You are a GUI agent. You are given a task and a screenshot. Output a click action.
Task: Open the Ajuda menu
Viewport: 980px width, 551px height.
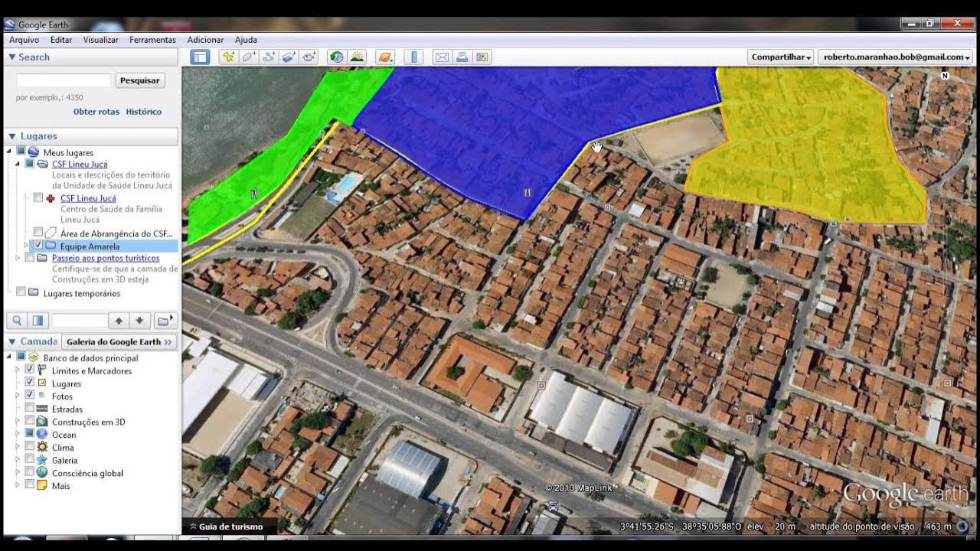coord(246,40)
